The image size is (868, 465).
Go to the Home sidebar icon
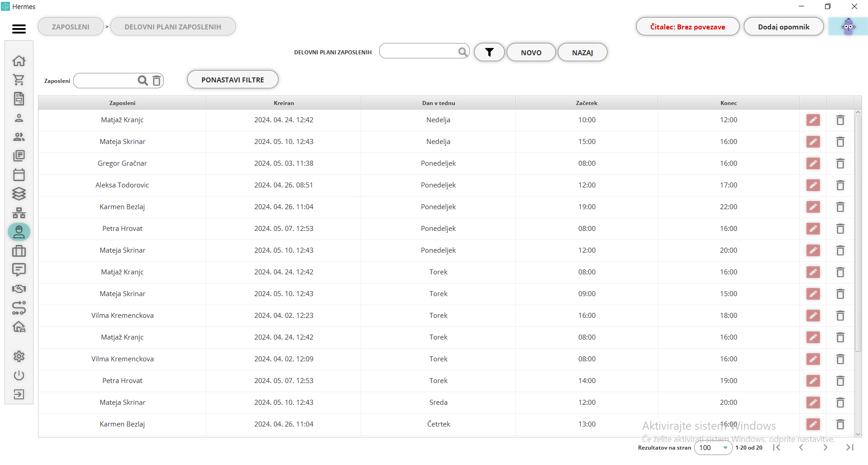pyautogui.click(x=19, y=61)
